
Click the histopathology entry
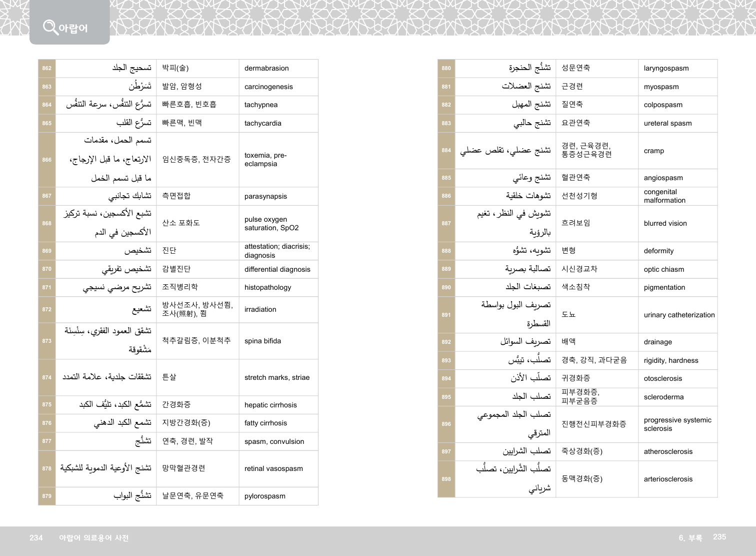[267, 288]
